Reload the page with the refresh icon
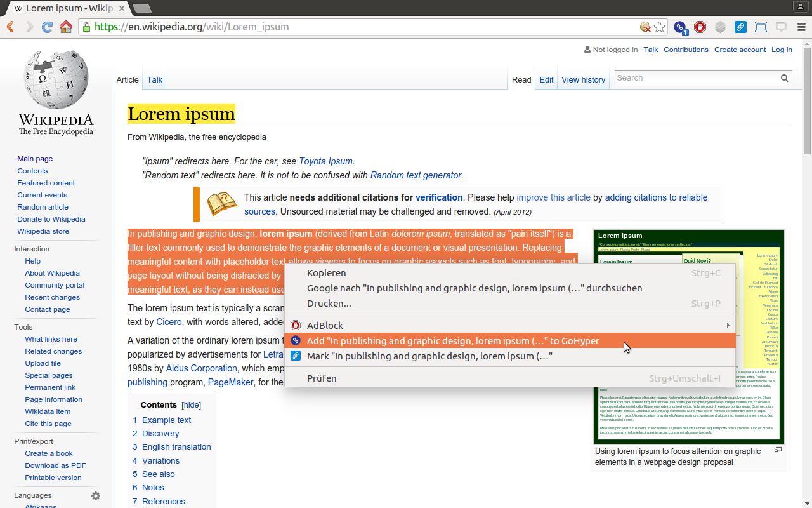812x508 pixels. [x=48, y=27]
